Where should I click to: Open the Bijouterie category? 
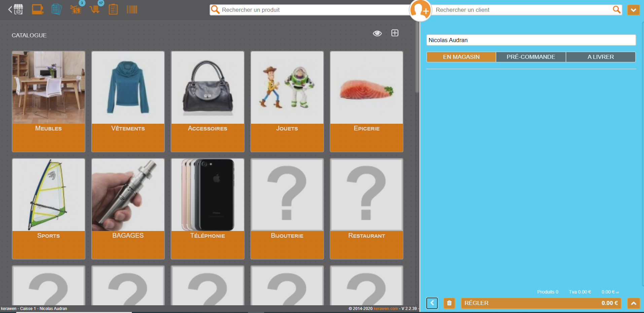click(x=287, y=209)
